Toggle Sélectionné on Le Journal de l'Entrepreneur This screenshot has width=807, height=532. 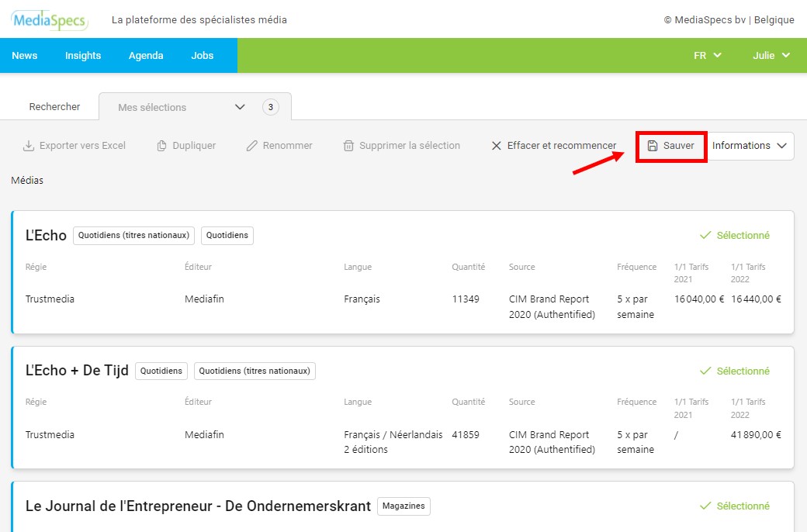[735, 506]
